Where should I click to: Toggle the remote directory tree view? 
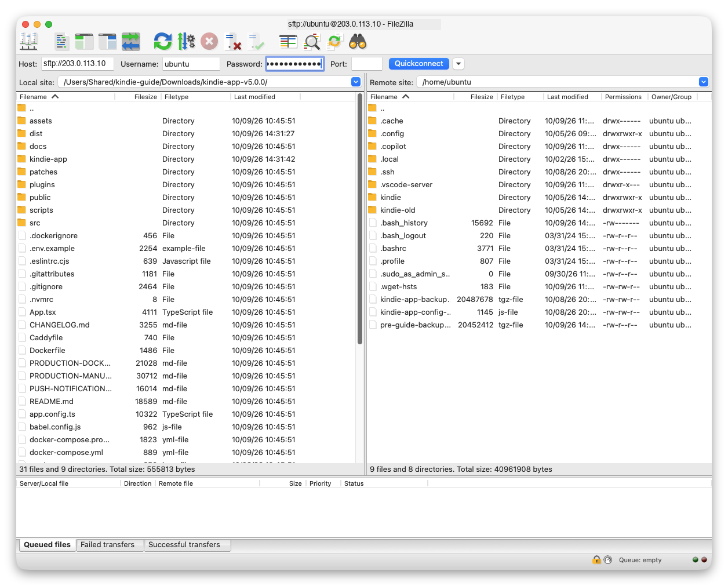point(107,42)
